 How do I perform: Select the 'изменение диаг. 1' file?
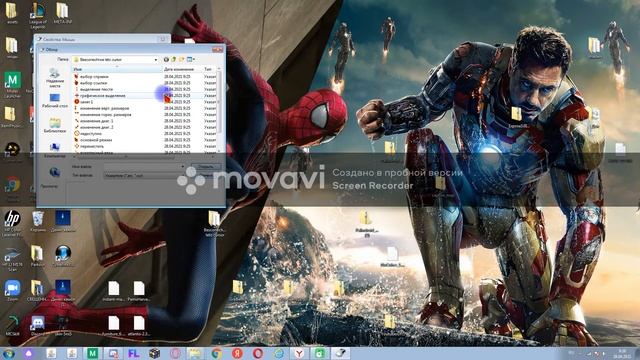point(94,121)
